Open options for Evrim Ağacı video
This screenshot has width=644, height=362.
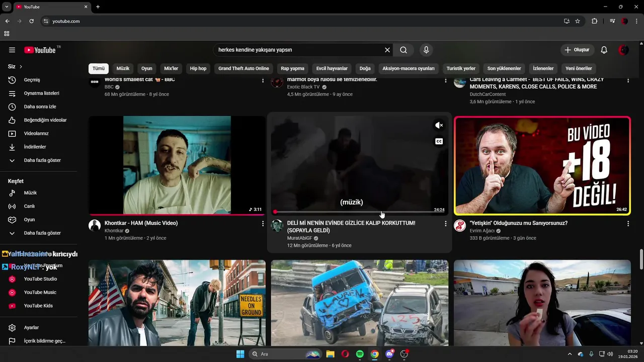(x=628, y=223)
